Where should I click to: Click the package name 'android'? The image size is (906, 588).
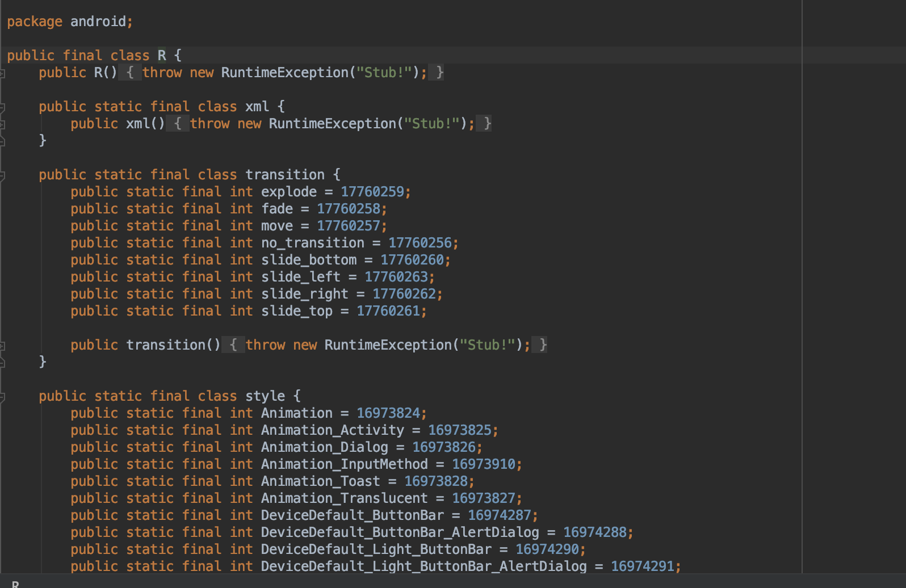(98, 22)
